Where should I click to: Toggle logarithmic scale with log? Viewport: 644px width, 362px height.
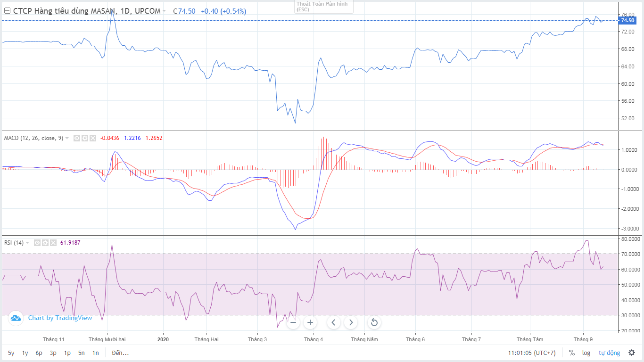click(586, 353)
